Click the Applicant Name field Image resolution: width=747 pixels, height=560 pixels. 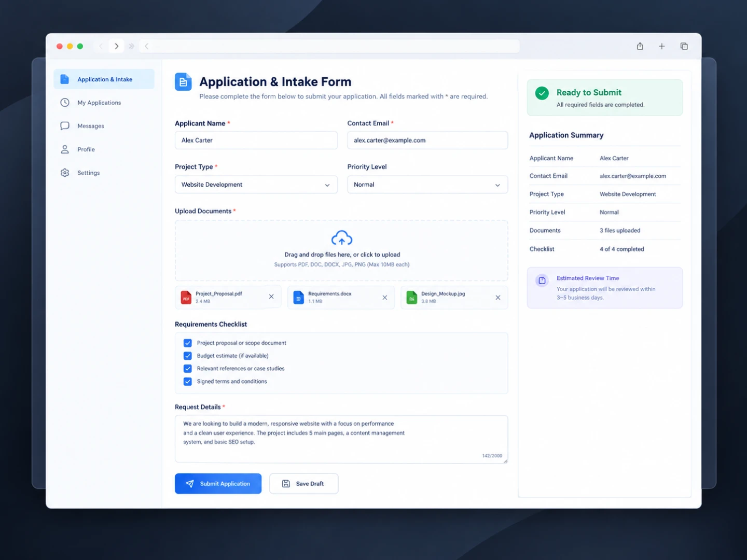point(256,141)
